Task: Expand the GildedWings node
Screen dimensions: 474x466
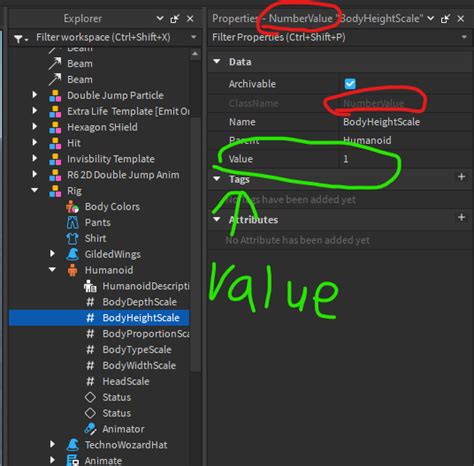Action: pyautogui.click(x=52, y=254)
